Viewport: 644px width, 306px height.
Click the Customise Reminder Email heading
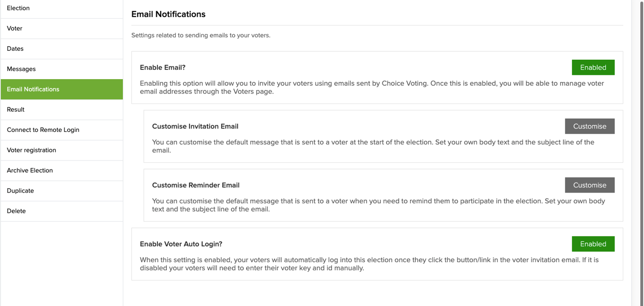(x=196, y=185)
